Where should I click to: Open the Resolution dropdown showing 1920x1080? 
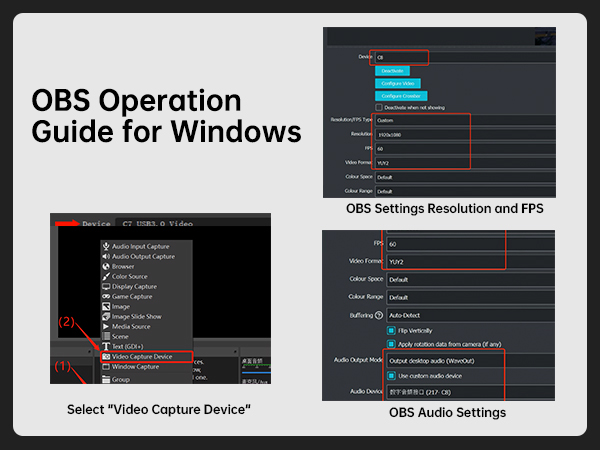[x=465, y=135]
